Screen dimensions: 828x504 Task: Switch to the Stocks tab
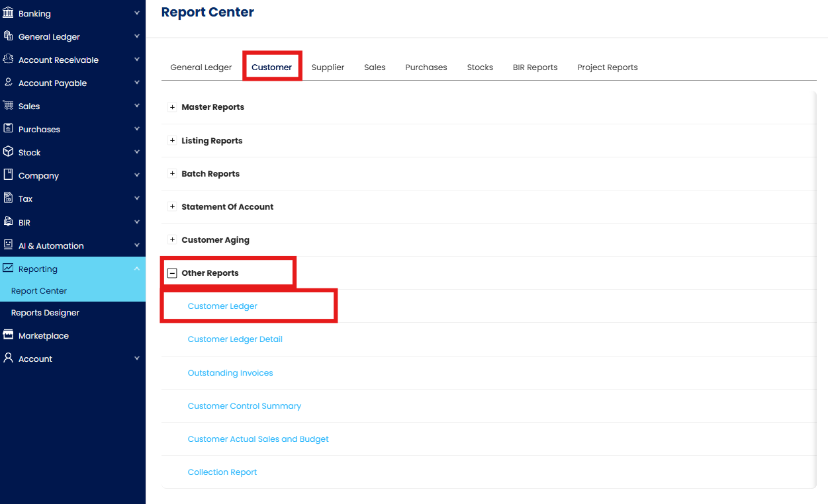(x=480, y=67)
